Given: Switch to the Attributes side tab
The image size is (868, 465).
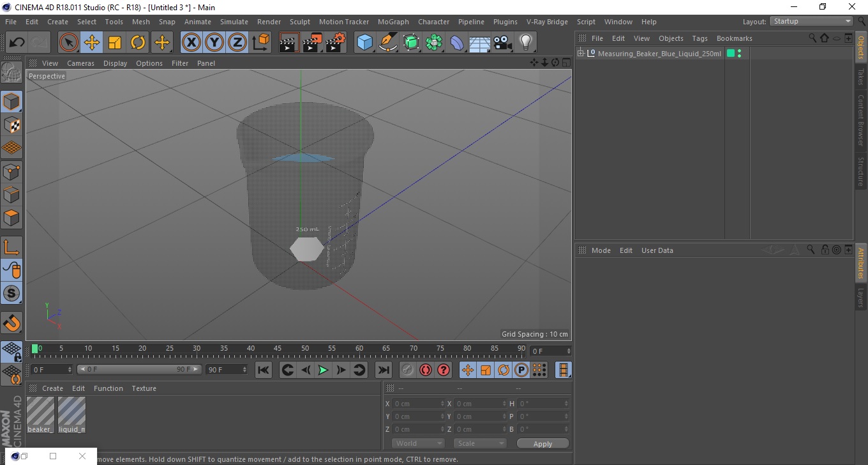Looking at the screenshot, I should pyautogui.click(x=860, y=263).
